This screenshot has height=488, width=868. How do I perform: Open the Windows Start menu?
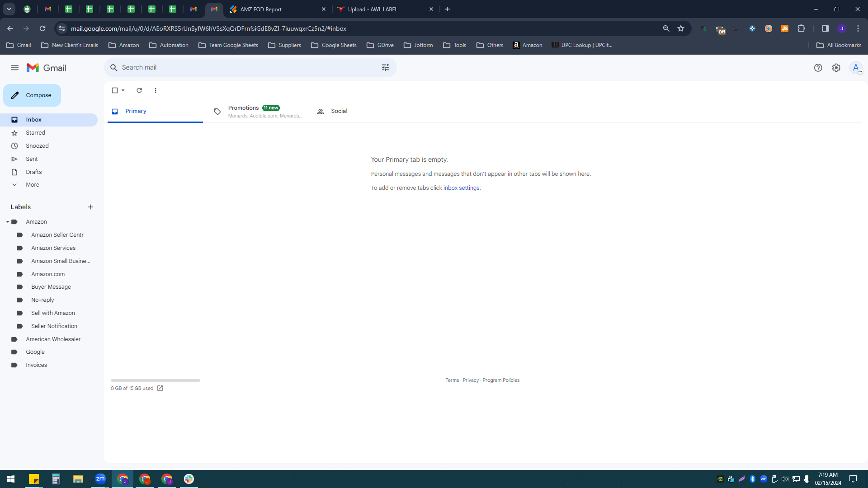(11, 479)
